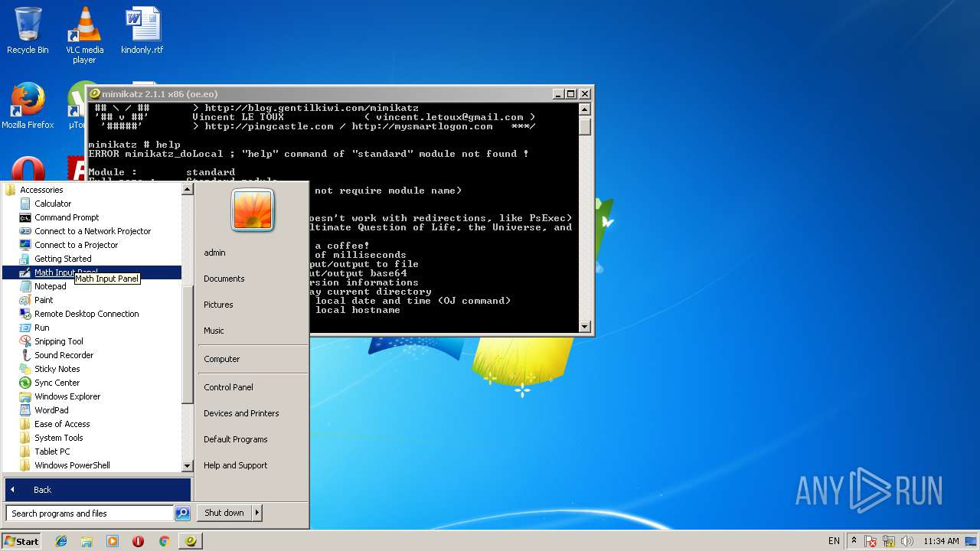Open Computer from Start menu

click(221, 359)
